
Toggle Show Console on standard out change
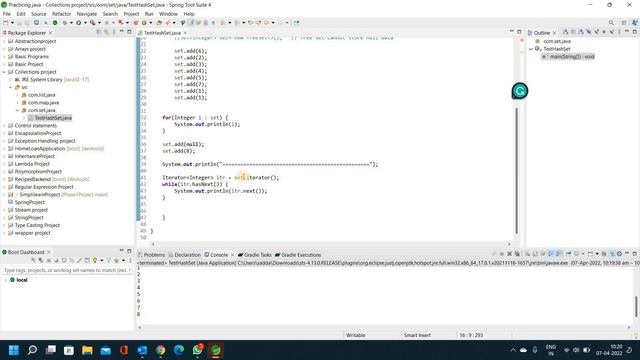point(551,254)
